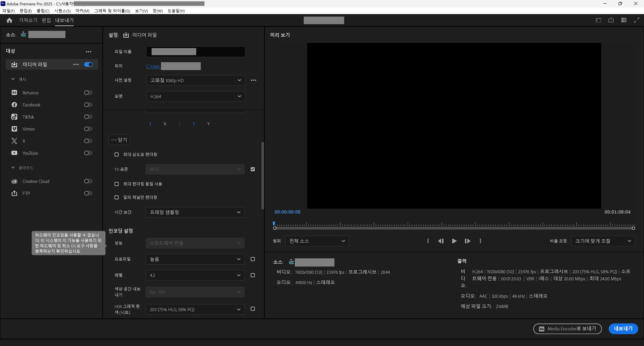The image size is (644, 346).
Task: Check 최대 렌더링 품질 사용 checkbox
Action: (x=117, y=184)
